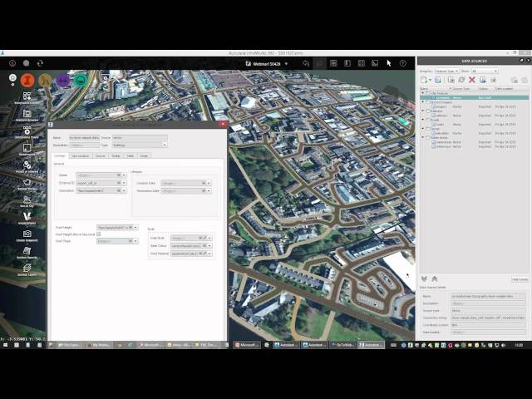Open the Watermarks tool icon

point(27,148)
